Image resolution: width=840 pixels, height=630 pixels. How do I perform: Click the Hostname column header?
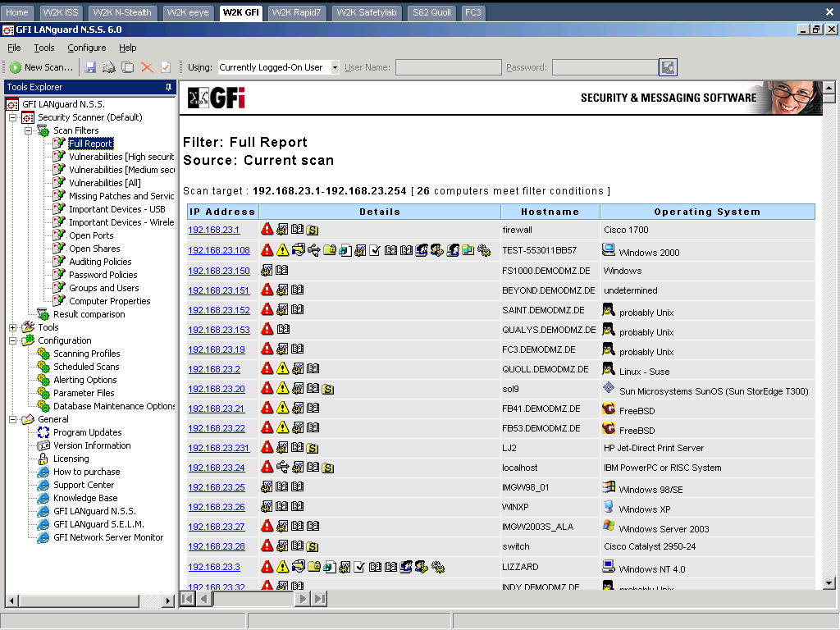(550, 212)
